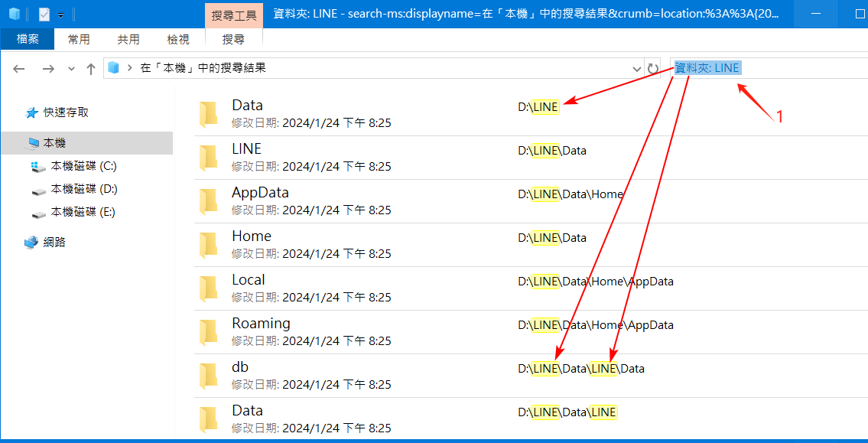Select the 搜尋工具 contextual tab header

(234, 15)
